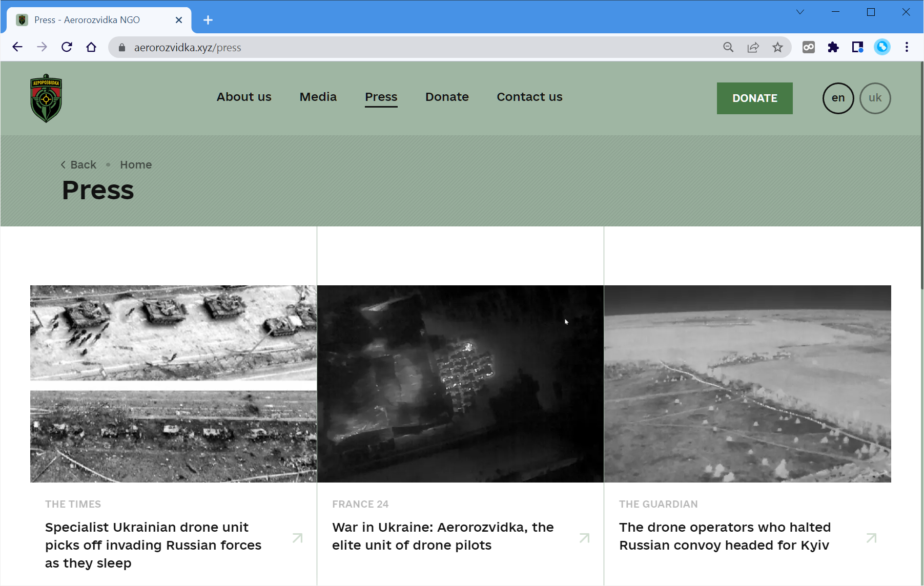Click the arrow icon beside The Guardian article
Screen dimensions: 924x586
click(871, 538)
